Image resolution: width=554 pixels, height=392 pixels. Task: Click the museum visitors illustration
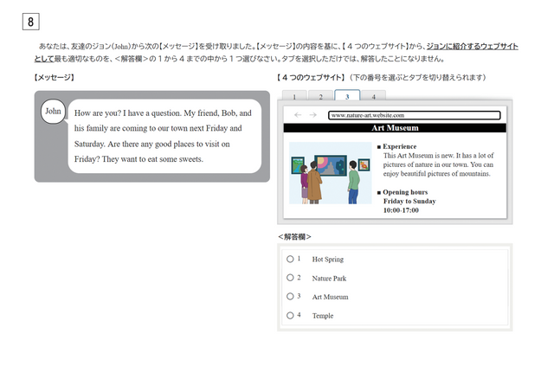pos(330,173)
